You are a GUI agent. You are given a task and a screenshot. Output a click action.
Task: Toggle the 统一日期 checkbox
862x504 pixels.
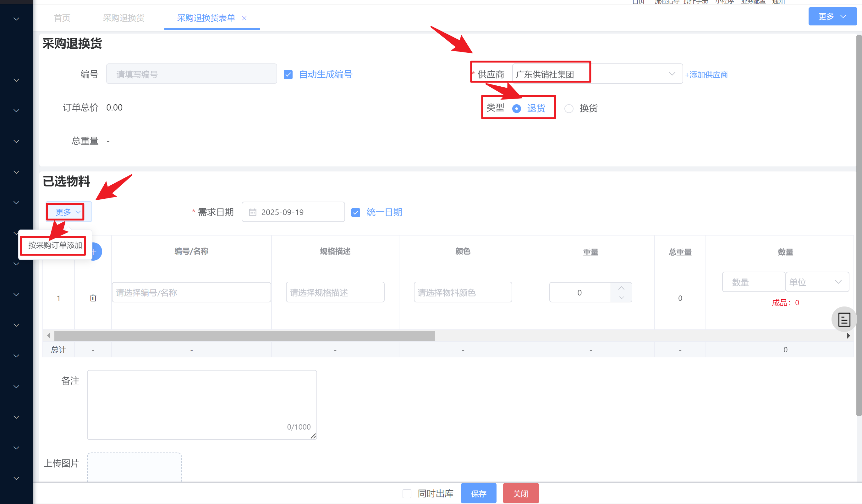click(x=356, y=213)
